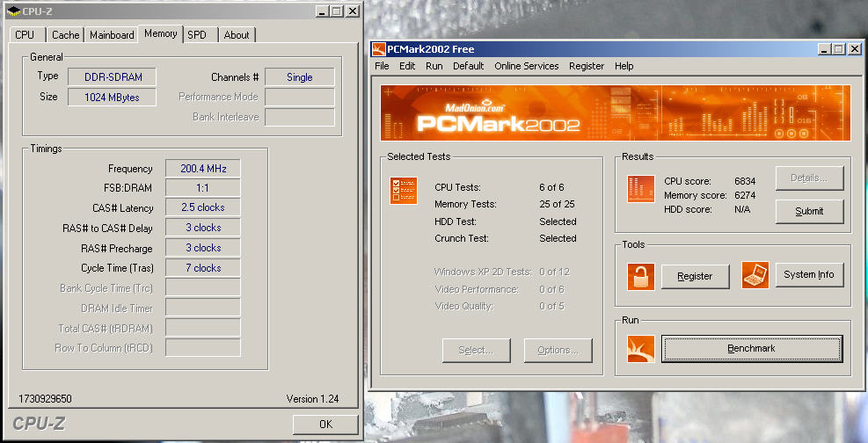Click the CPU Tests 6 of 6 value
The height and width of the screenshot is (443, 868).
point(551,187)
